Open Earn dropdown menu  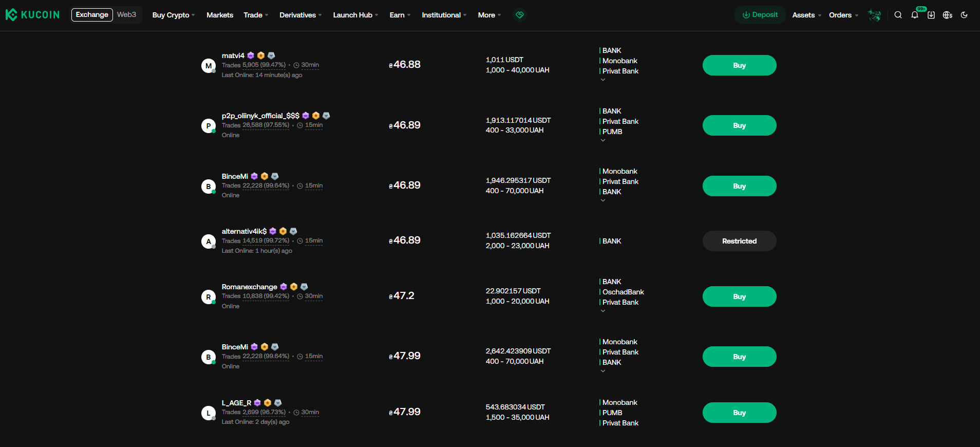point(400,15)
